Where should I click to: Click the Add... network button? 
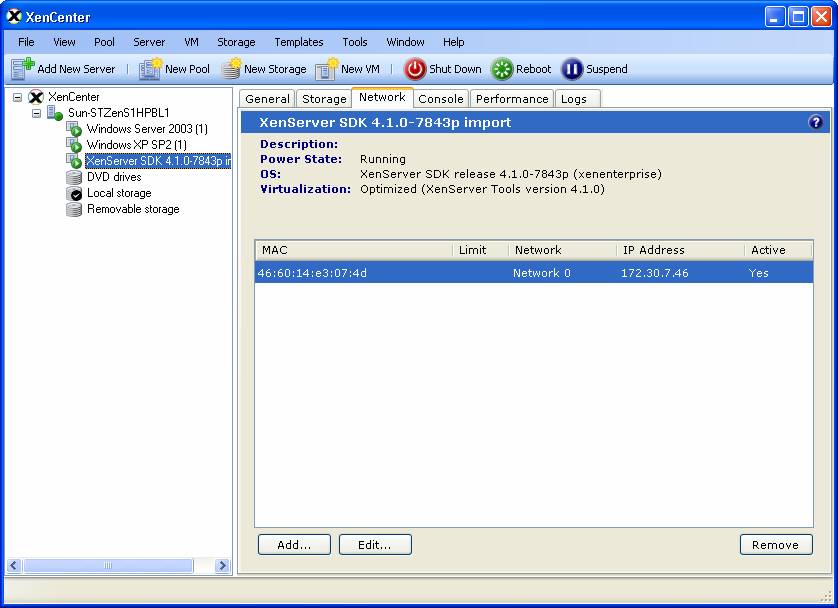(x=294, y=545)
